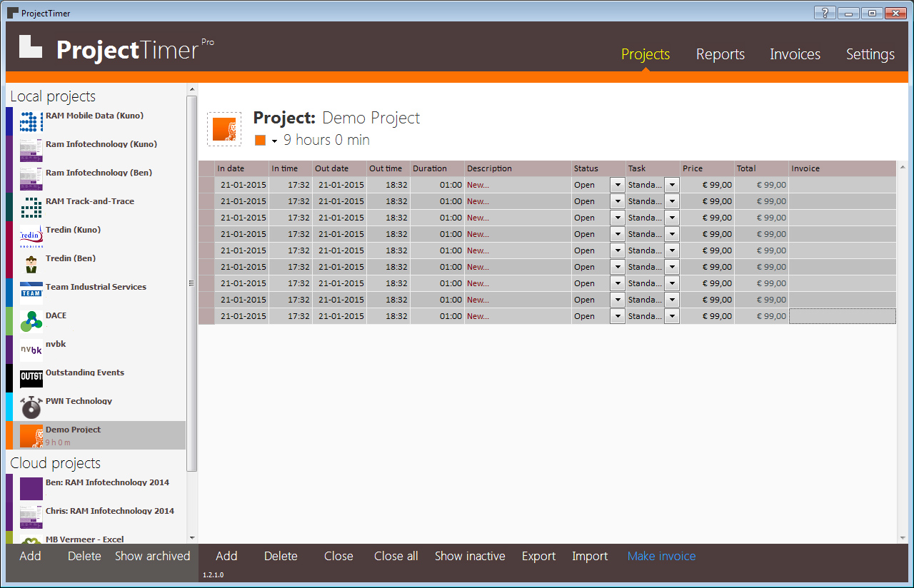Open the Task dropdown on the last row
The height and width of the screenshot is (588, 914).
[x=671, y=315]
